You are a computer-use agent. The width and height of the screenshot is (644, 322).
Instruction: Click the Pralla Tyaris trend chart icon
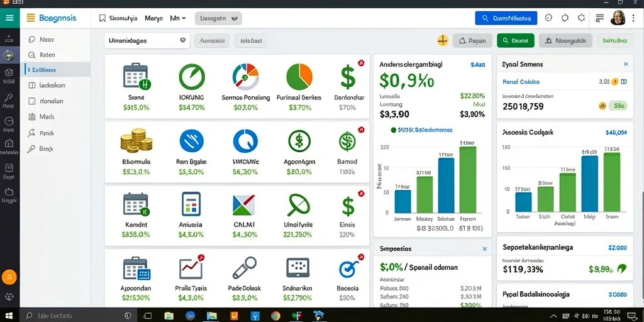coord(191,268)
